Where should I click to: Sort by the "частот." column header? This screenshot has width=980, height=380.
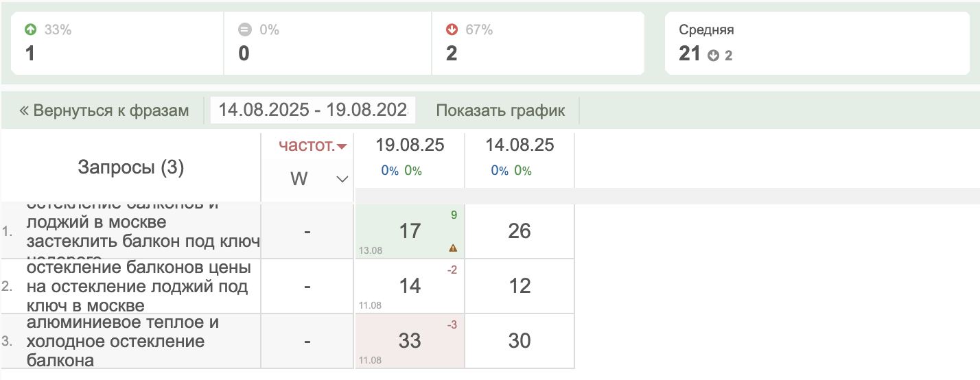(x=306, y=145)
